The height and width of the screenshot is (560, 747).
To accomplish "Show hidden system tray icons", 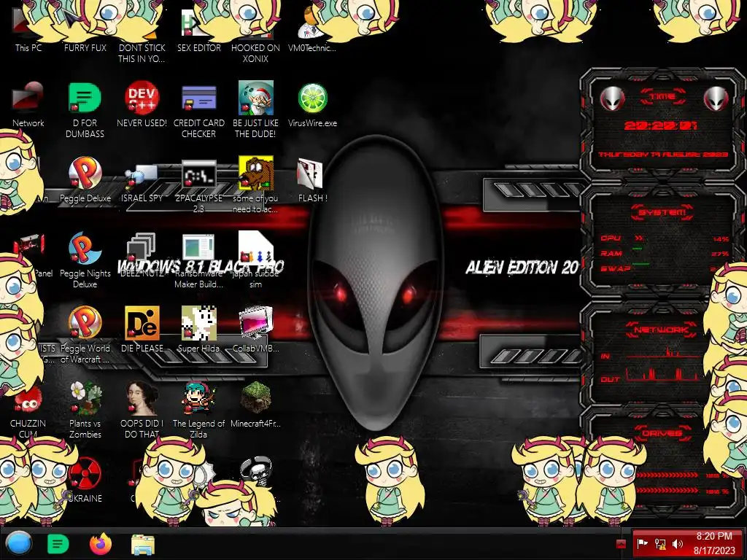I will (x=621, y=544).
